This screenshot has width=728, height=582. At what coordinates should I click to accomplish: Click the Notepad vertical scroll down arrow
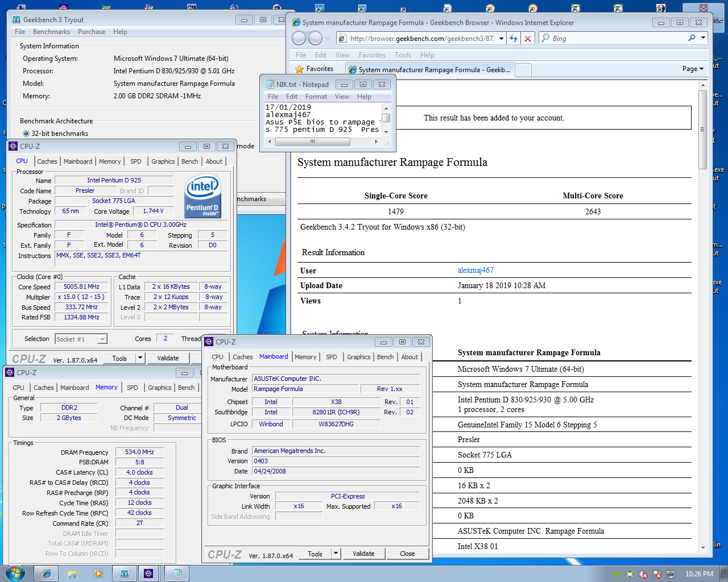coord(386,132)
